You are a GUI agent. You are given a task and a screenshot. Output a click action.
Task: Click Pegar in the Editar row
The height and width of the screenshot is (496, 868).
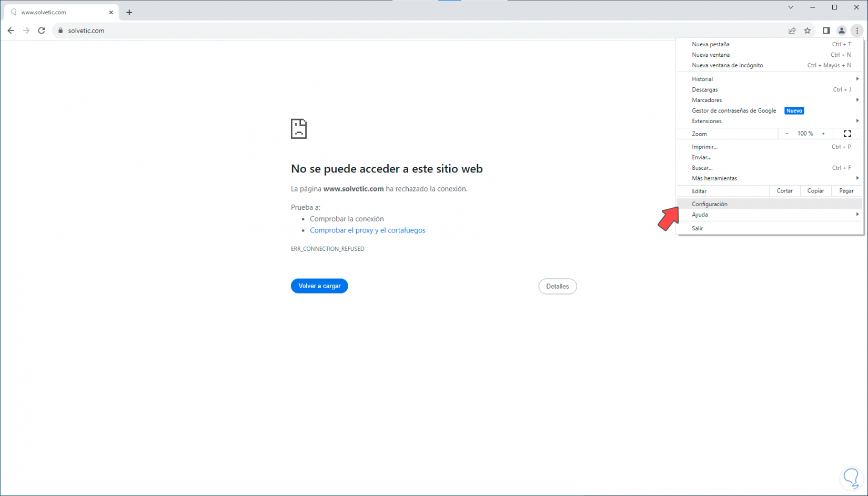coord(846,191)
